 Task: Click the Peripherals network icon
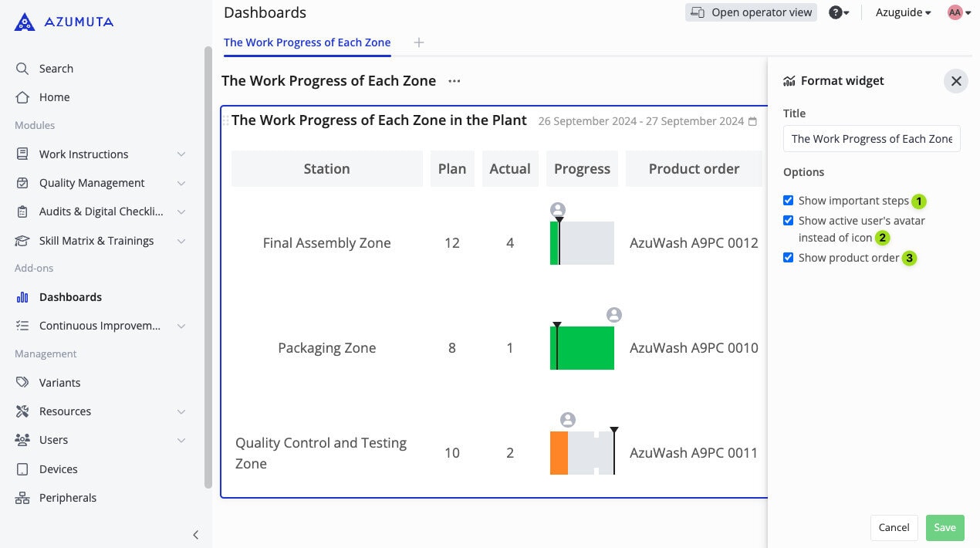22,498
